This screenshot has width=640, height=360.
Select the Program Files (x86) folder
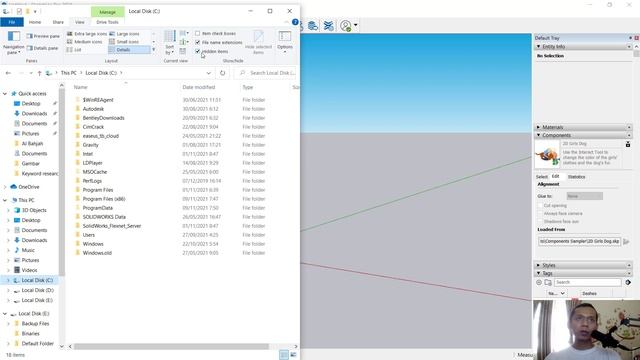click(104, 199)
